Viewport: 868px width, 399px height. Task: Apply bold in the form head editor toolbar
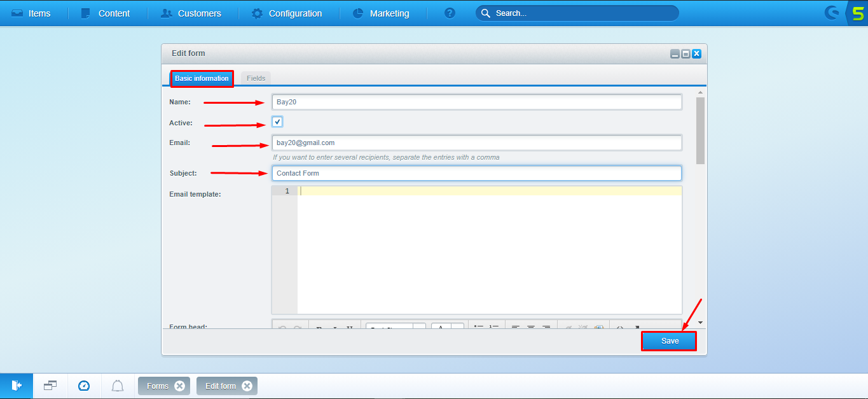click(x=318, y=326)
